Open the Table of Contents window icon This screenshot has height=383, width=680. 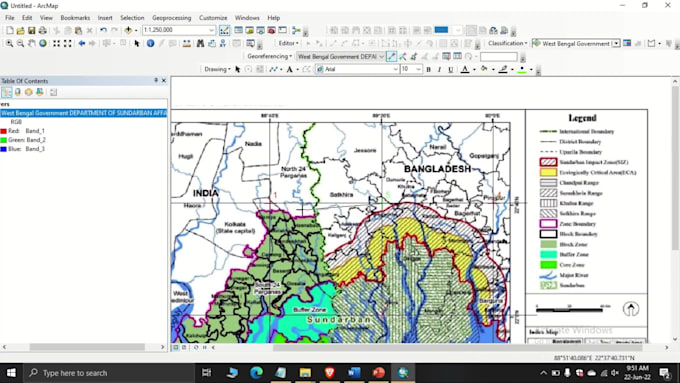(238, 30)
